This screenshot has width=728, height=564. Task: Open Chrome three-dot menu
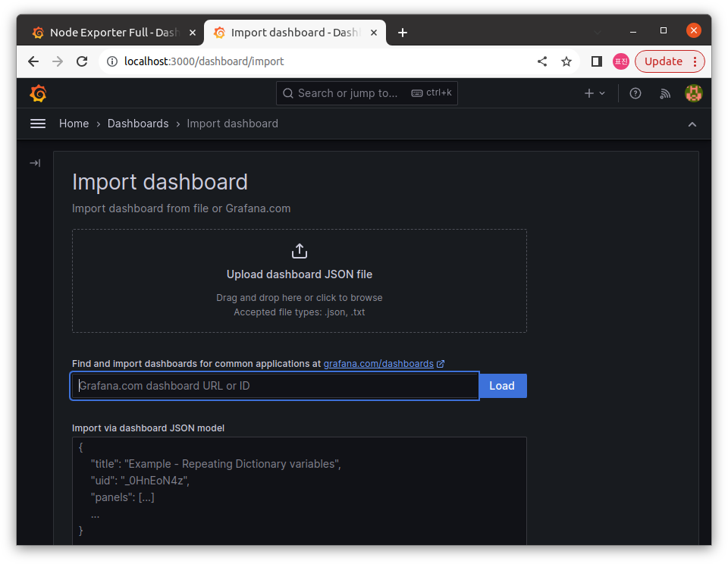(x=695, y=61)
